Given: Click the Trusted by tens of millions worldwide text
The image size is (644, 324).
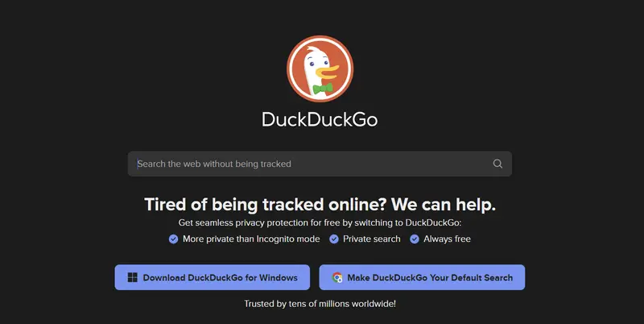Looking at the screenshot, I should 320,304.
